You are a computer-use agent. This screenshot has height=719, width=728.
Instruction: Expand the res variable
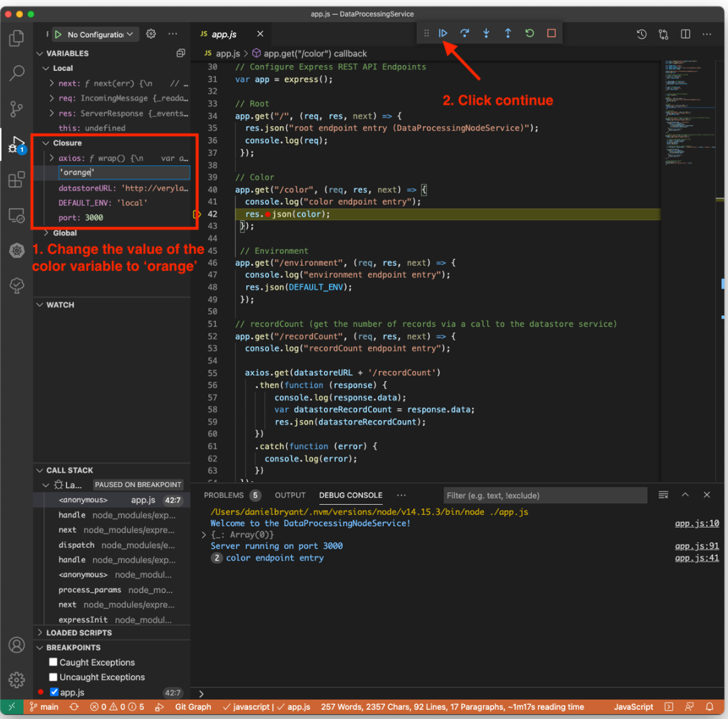click(x=52, y=113)
